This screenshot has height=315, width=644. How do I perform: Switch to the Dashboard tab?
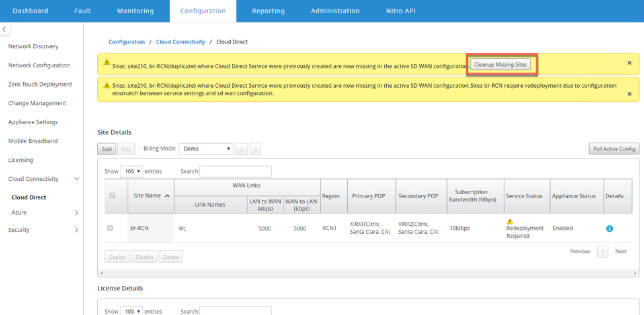click(x=30, y=11)
